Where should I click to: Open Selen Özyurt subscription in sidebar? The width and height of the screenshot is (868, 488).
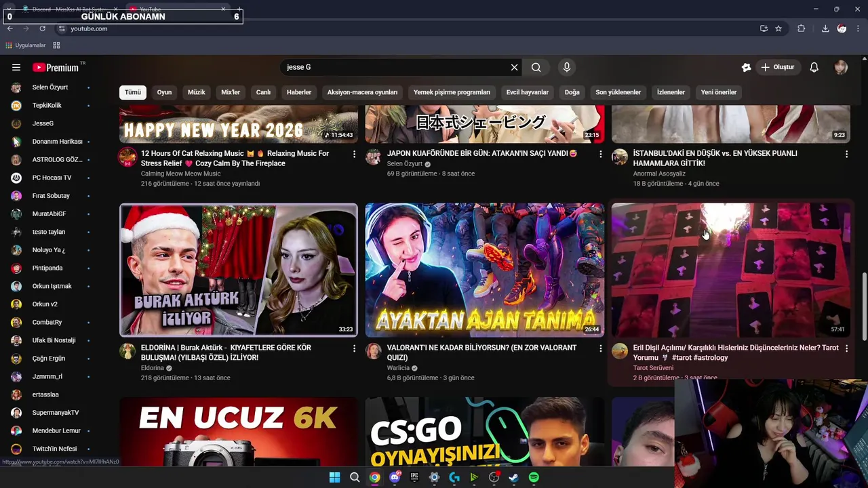[x=51, y=87]
